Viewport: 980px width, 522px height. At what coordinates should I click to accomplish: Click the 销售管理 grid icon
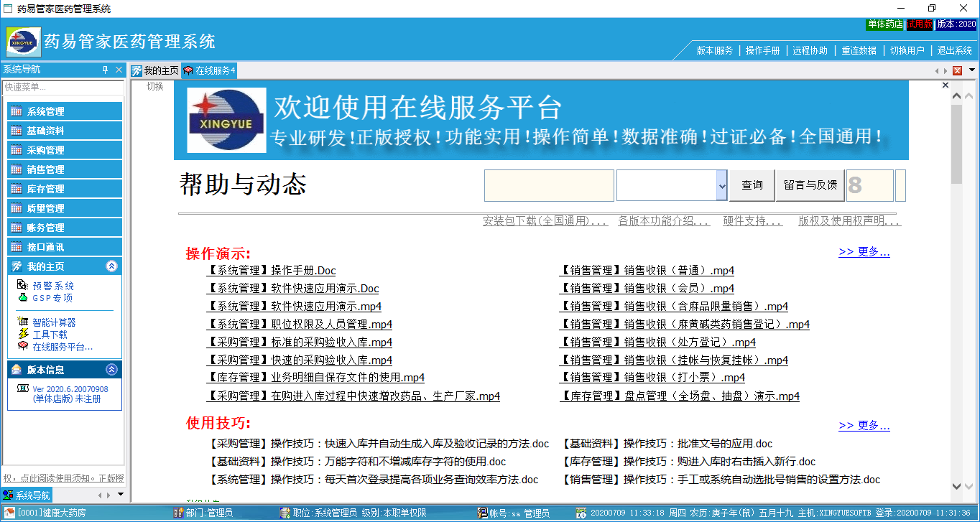click(17, 169)
